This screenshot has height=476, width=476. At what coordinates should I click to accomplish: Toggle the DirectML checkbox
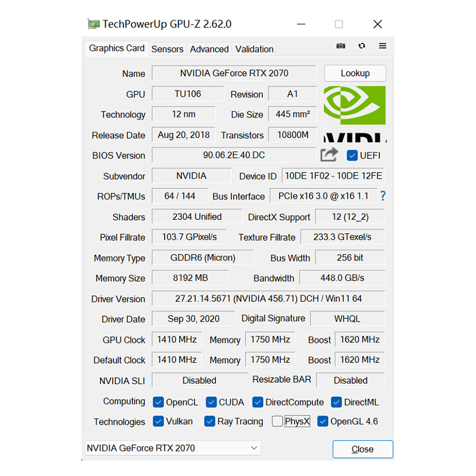click(x=336, y=402)
